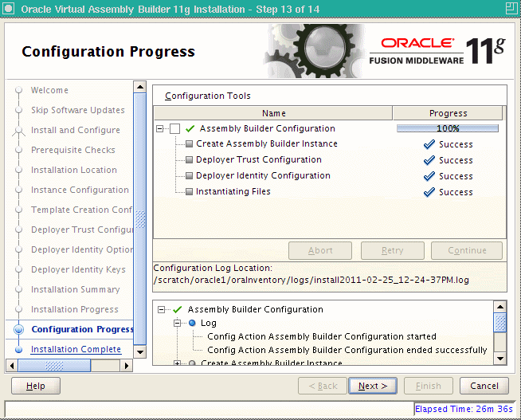
Task: Select the Instance Configuration step
Action: click(x=80, y=190)
